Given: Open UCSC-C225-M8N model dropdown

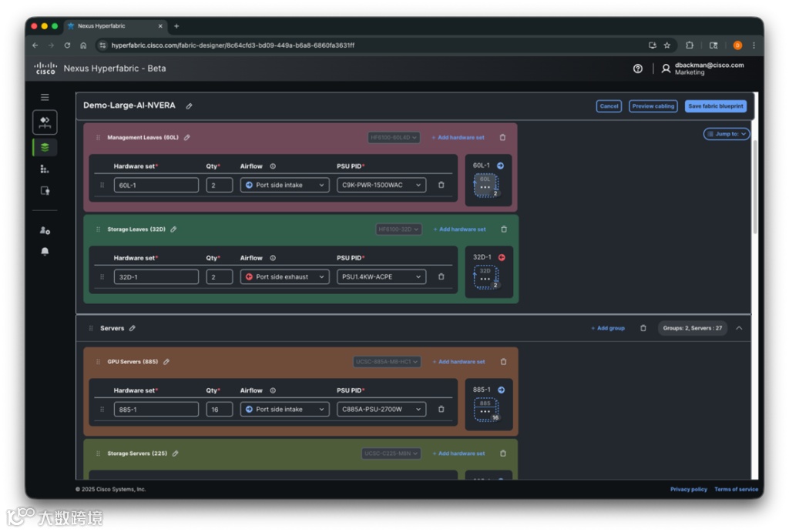Looking at the screenshot, I should click(391, 453).
